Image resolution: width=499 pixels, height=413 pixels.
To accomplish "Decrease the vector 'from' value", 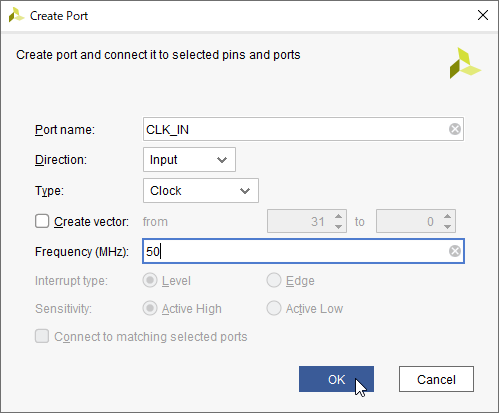I will 338,227.
